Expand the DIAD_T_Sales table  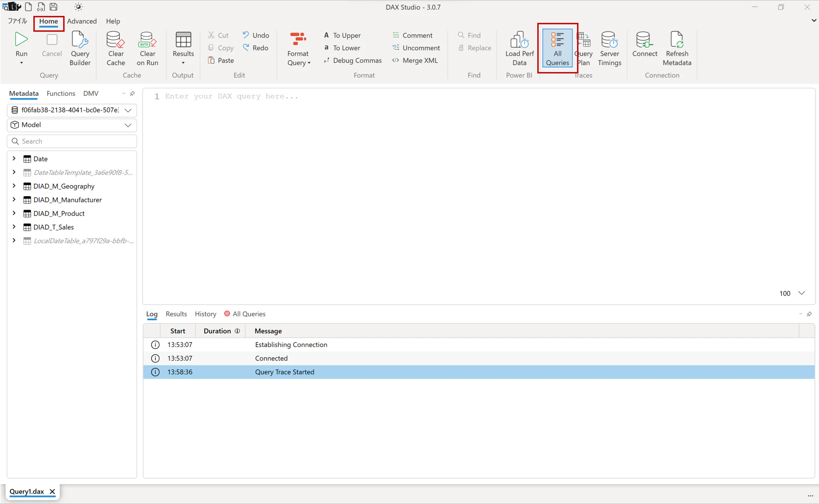(x=14, y=226)
